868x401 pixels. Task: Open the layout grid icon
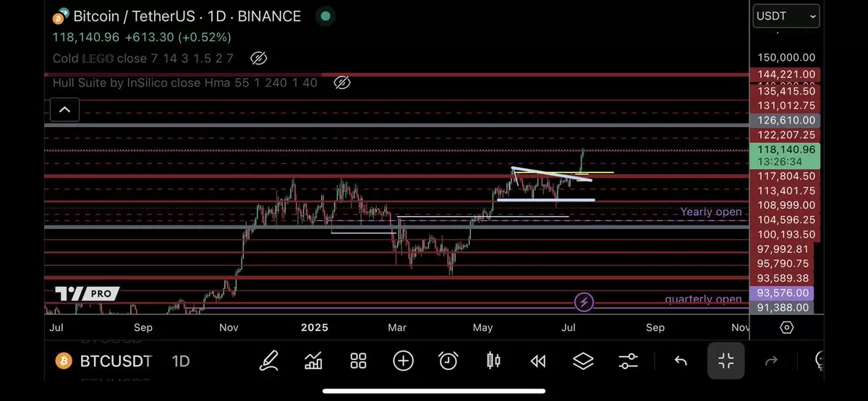pyautogui.click(x=358, y=361)
